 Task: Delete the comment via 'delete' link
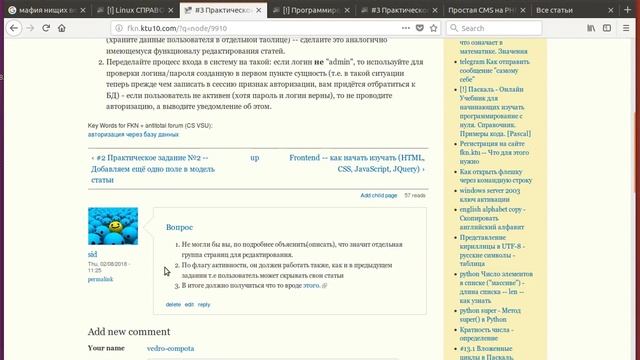click(173, 304)
